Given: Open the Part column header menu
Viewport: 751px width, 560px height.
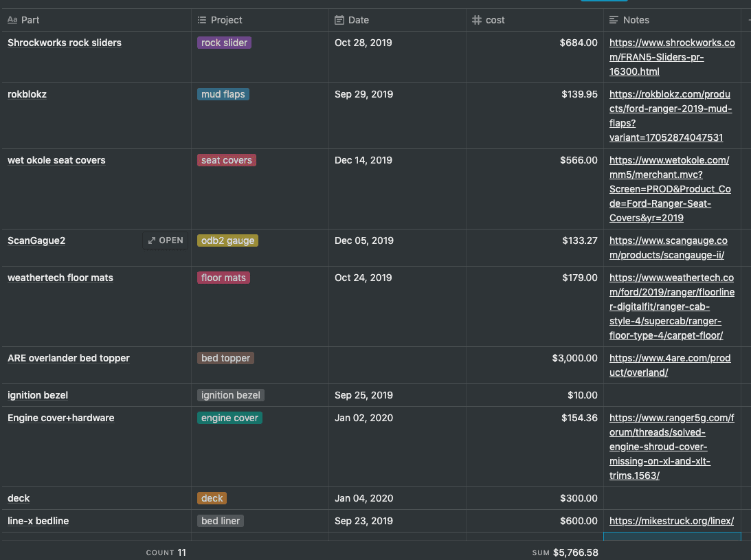Looking at the screenshot, I should pos(96,20).
